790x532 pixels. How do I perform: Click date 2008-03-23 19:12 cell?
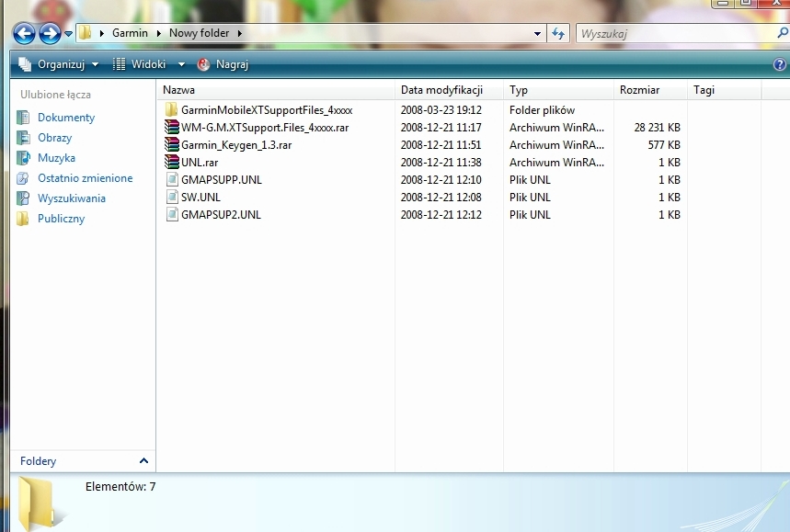click(441, 109)
